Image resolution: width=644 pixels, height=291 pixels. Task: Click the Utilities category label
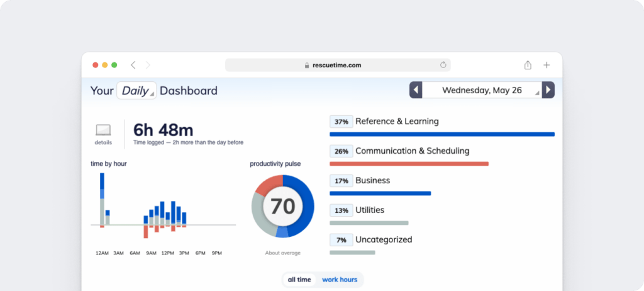tap(370, 210)
